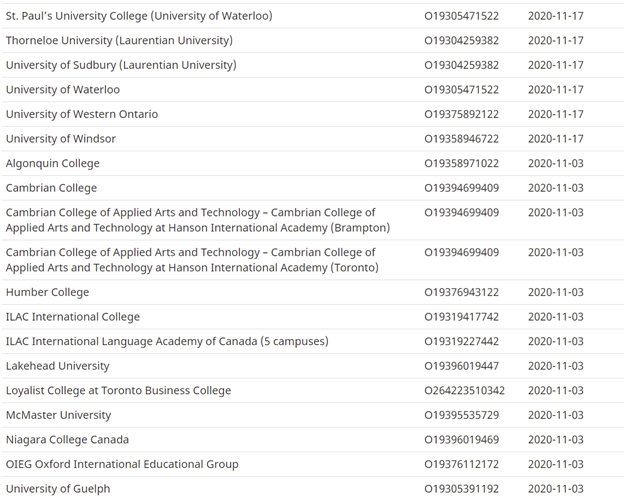Click University of Windsor entry
The height and width of the screenshot is (498, 624).
61,139
